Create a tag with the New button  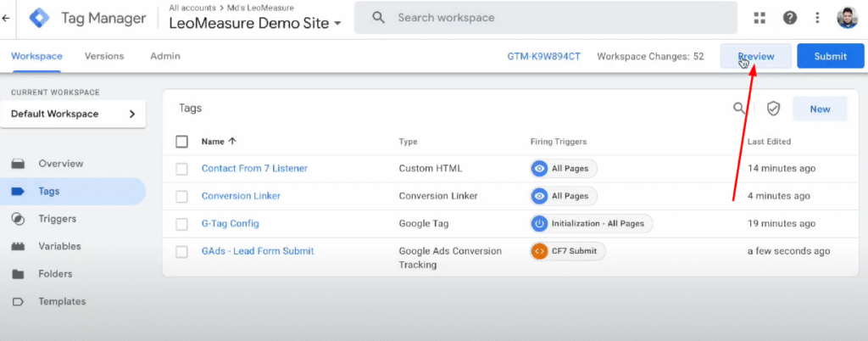[820, 109]
